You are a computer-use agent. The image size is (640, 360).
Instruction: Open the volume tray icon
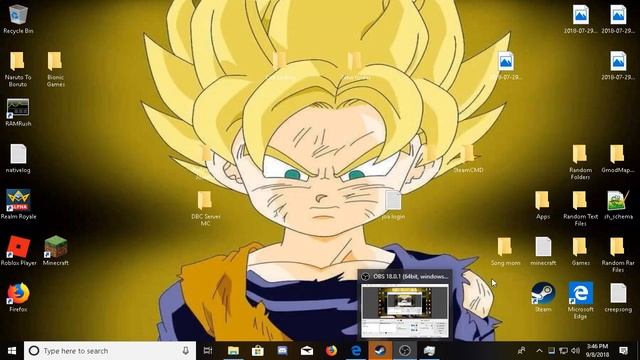(x=576, y=351)
